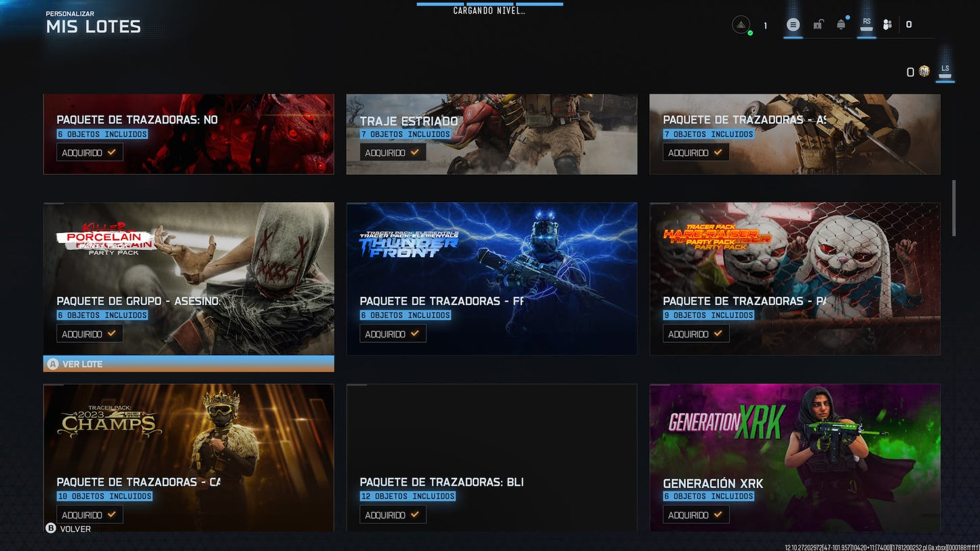Click '6 objetos incluidos' on Generación XRK
Image resolution: width=980 pixels, height=551 pixels.
(709, 496)
